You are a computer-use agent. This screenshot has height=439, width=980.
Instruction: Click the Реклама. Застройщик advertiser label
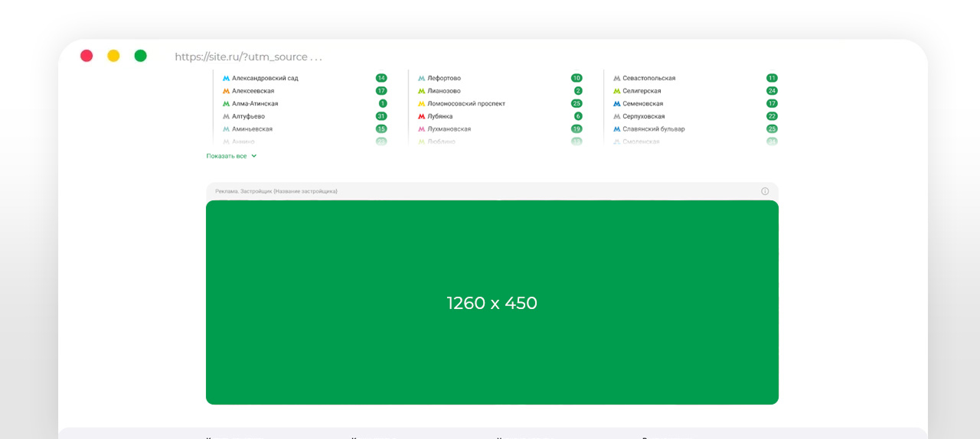tap(276, 191)
